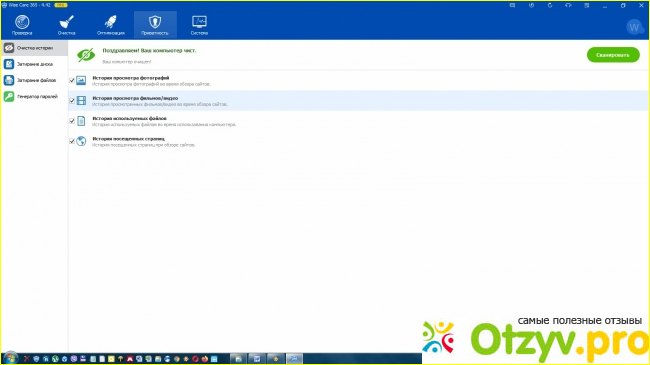Switch to the Приватность shield tab

coord(155,25)
